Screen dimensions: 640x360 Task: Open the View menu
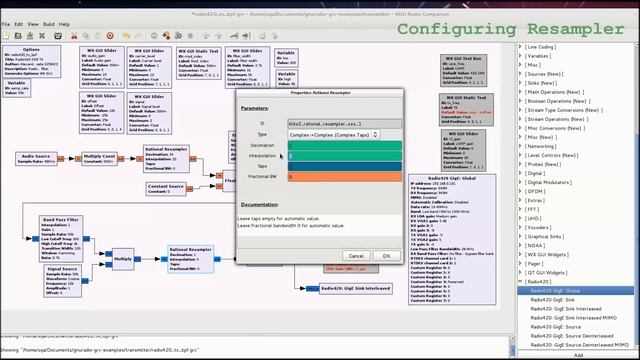(x=33, y=24)
